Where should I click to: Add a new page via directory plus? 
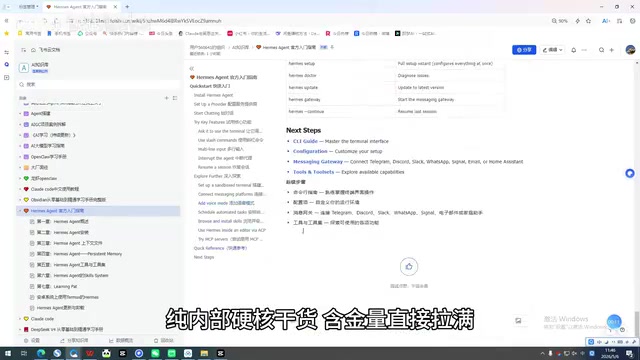click(x=167, y=98)
